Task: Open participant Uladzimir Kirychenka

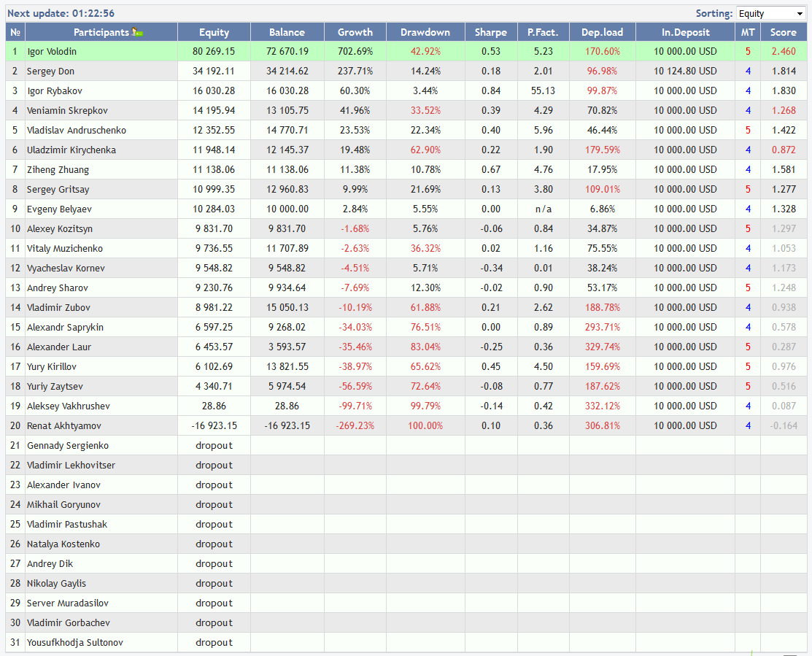Action: 71,150
